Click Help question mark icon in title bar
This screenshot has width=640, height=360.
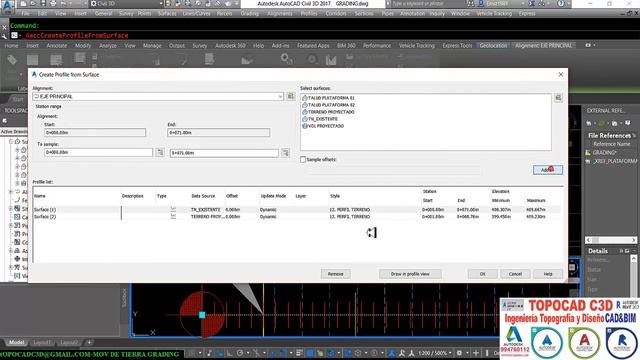(561, 4)
